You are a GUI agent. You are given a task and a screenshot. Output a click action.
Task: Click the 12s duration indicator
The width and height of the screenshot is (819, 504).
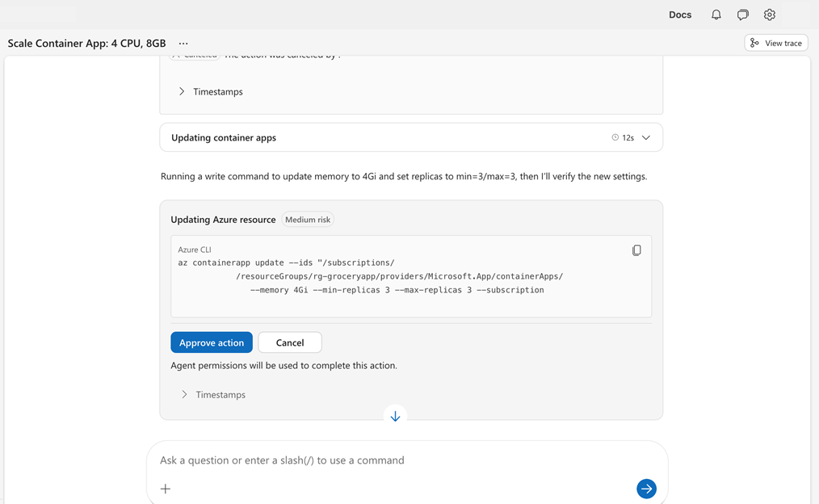[x=626, y=136]
